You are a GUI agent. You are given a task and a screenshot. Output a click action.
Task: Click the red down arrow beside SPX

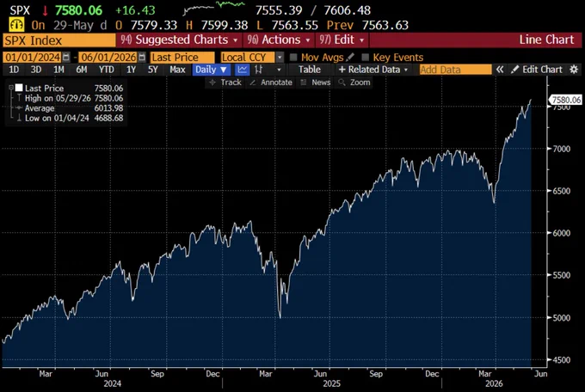(x=45, y=10)
